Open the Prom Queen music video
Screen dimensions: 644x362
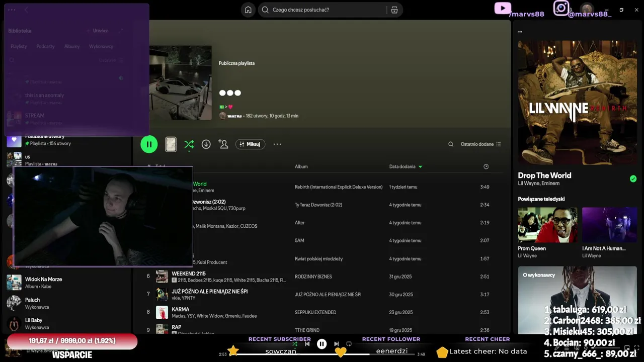(x=548, y=225)
